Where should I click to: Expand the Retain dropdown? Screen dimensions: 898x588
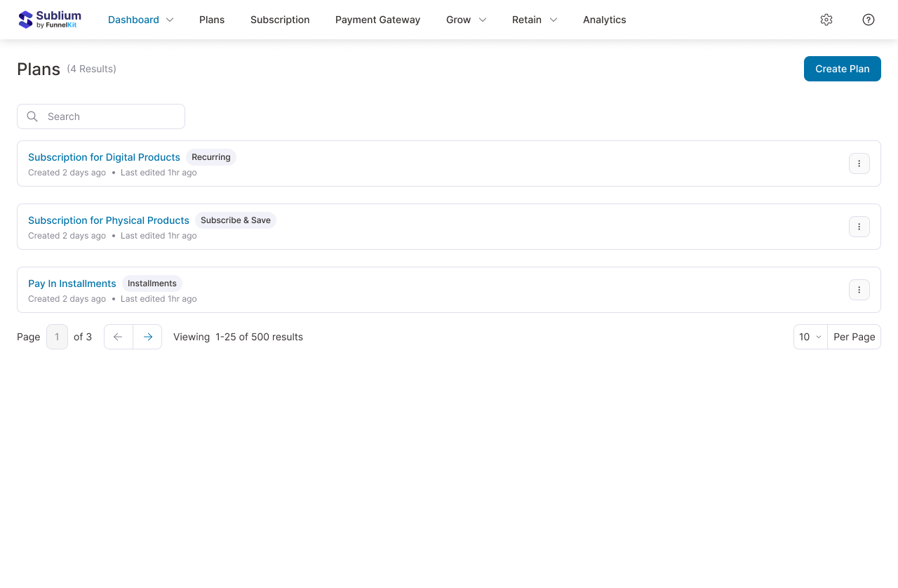click(534, 20)
